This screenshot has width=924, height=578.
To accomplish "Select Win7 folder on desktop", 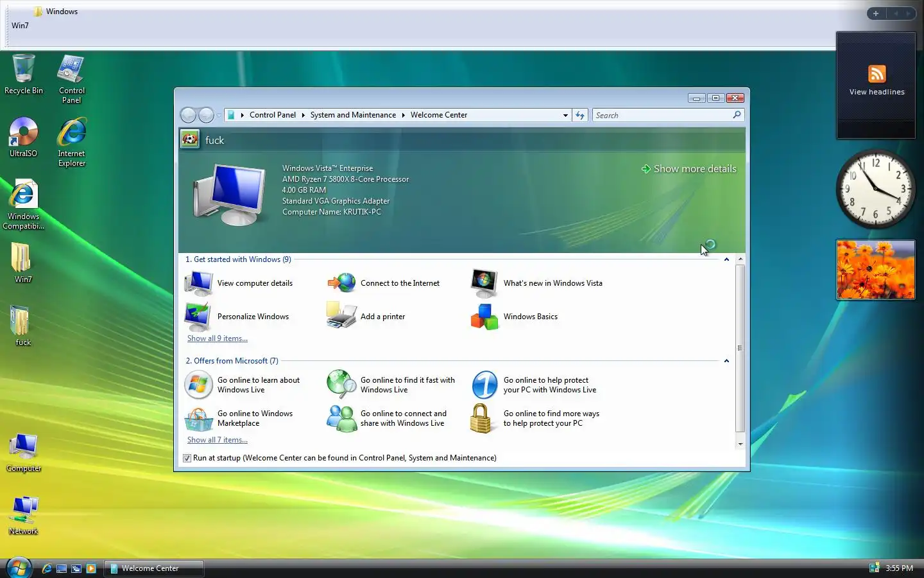I will pyautogui.click(x=23, y=263).
